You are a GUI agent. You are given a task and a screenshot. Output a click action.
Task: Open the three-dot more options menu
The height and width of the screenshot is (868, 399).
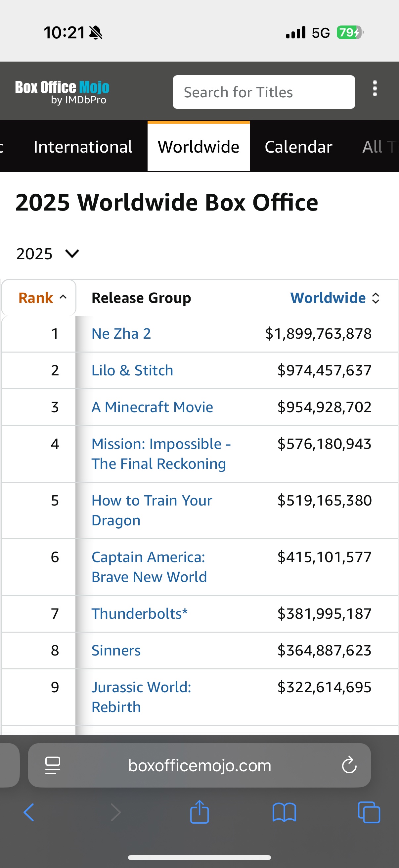click(x=375, y=89)
